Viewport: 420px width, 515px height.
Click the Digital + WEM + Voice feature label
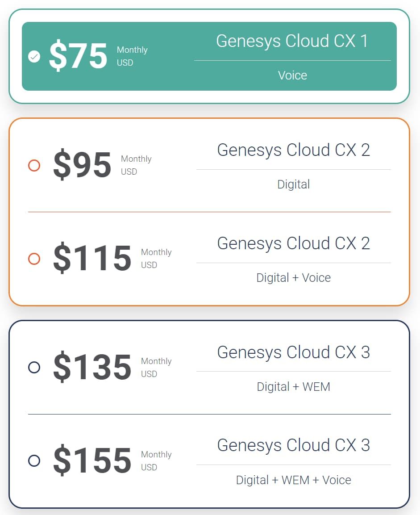(x=293, y=480)
